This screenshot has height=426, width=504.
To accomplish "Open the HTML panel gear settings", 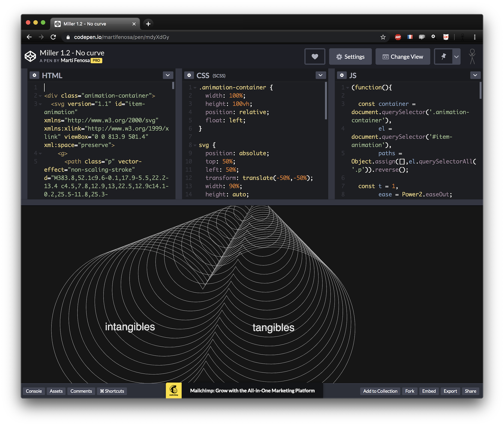I will coord(34,75).
